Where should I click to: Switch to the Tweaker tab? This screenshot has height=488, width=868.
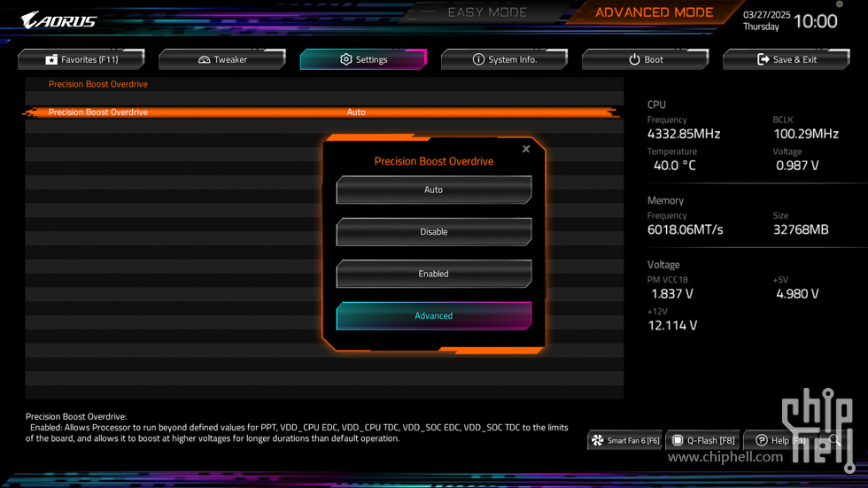(x=222, y=59)
